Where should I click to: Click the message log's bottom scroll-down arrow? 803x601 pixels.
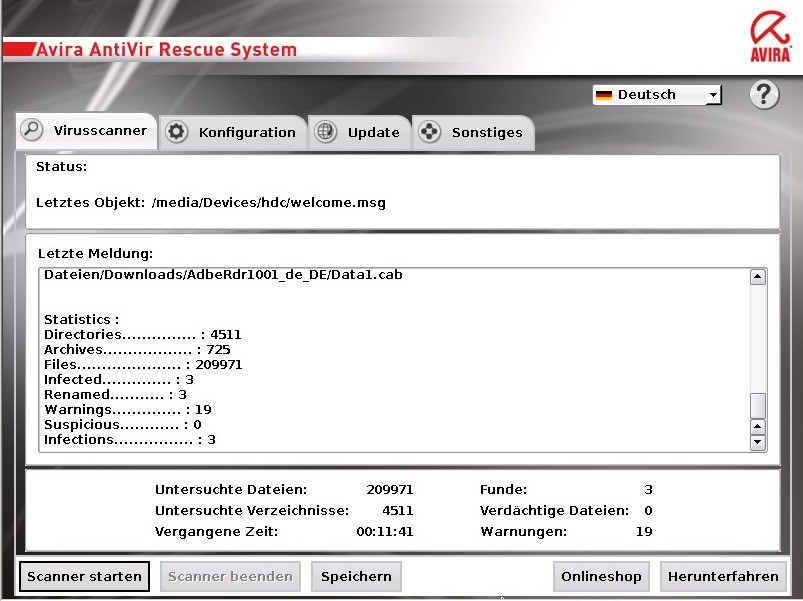pos(758,442)
